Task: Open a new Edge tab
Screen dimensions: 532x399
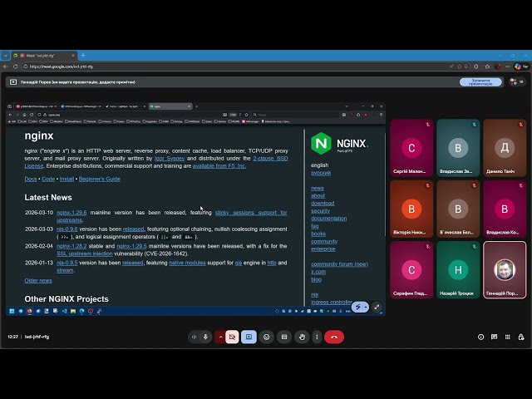Action: [83, 56]
